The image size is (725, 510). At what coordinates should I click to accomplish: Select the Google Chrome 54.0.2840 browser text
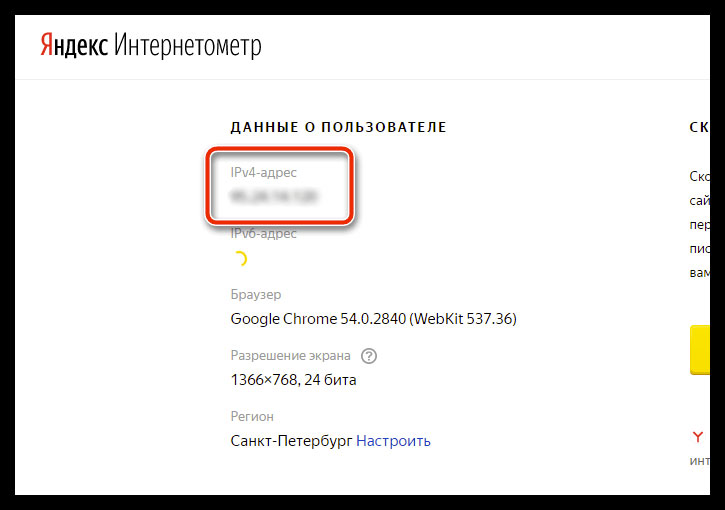[x=374, y=319]
